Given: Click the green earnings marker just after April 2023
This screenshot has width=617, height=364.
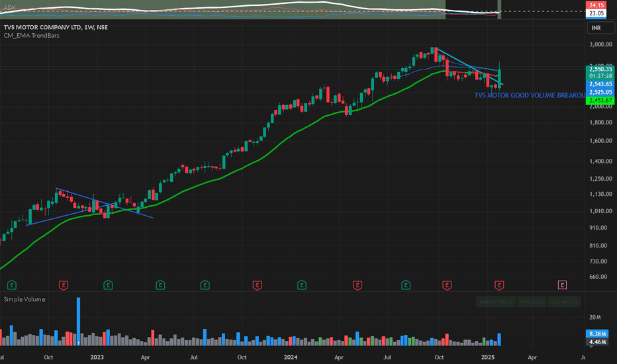Looking at the screenshot, I should point(160,285).
